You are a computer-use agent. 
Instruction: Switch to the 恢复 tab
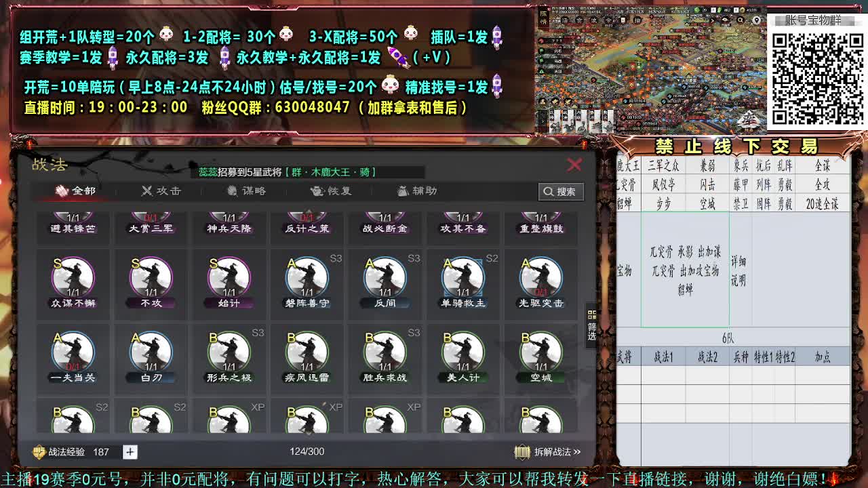click(330, 191)
